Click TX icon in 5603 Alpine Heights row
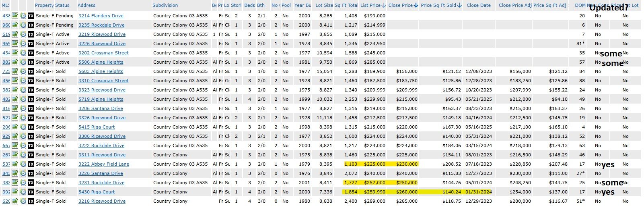 click(x=31, y=71)
